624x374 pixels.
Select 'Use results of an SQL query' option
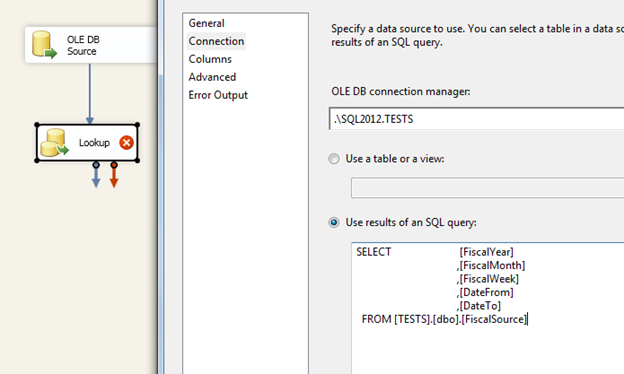(334, 222)
